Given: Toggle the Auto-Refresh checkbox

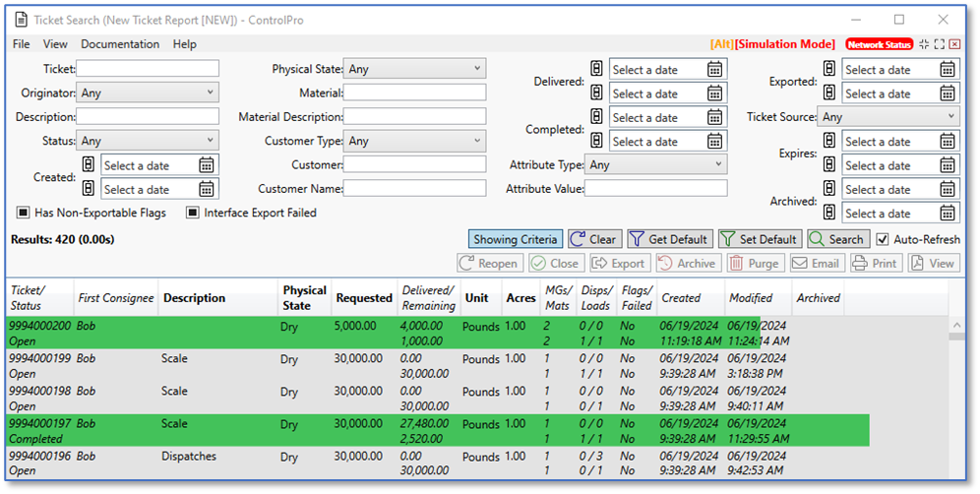Looking at the screenshot, I should pyautogui.click(x=883, y=239).
